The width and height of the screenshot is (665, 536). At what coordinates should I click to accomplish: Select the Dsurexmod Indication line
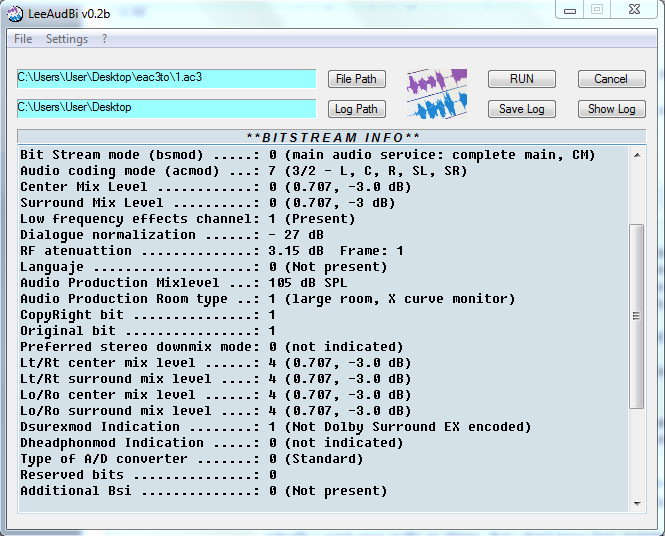click(x=276, y=427)
